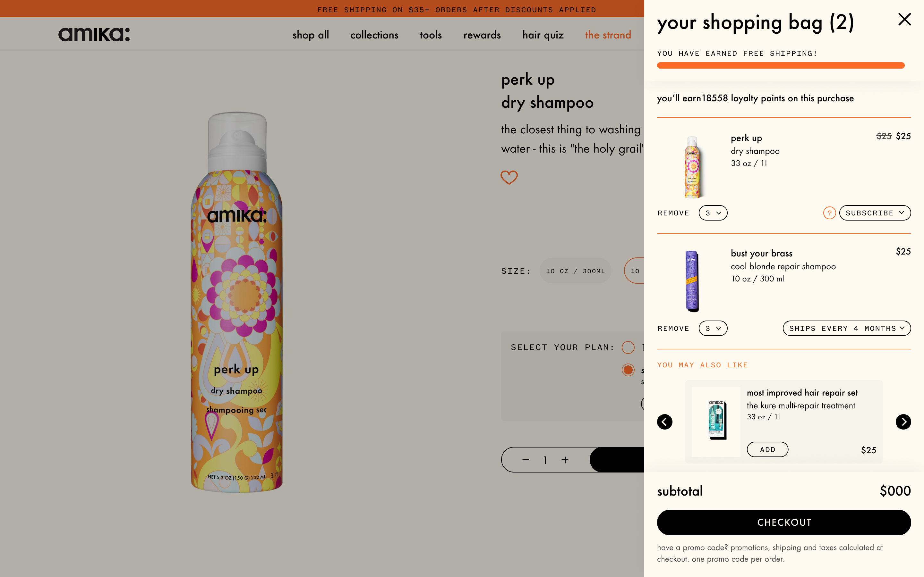Open bust your brass quantity dropdown

[x=713, y=329]
